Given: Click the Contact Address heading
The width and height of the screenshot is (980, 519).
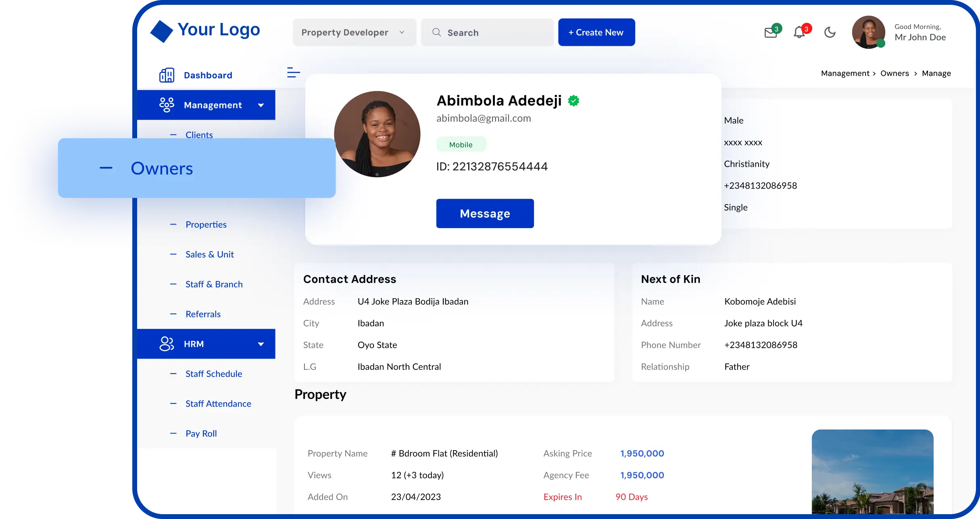Looking at the screenshot, I should click(x=350, y=279).
